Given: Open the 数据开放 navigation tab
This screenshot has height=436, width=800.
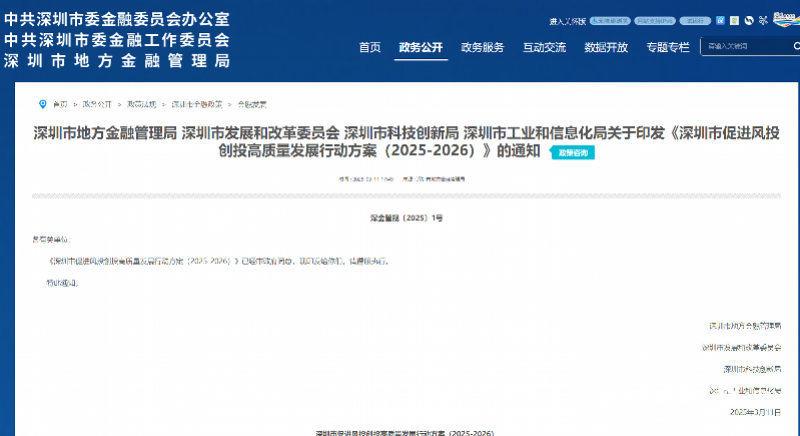Looking at the screenshot, I should point(606,47).
